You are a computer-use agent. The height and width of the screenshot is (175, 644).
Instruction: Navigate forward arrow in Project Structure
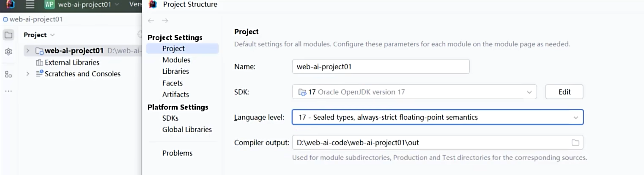[x=165, y=21]
